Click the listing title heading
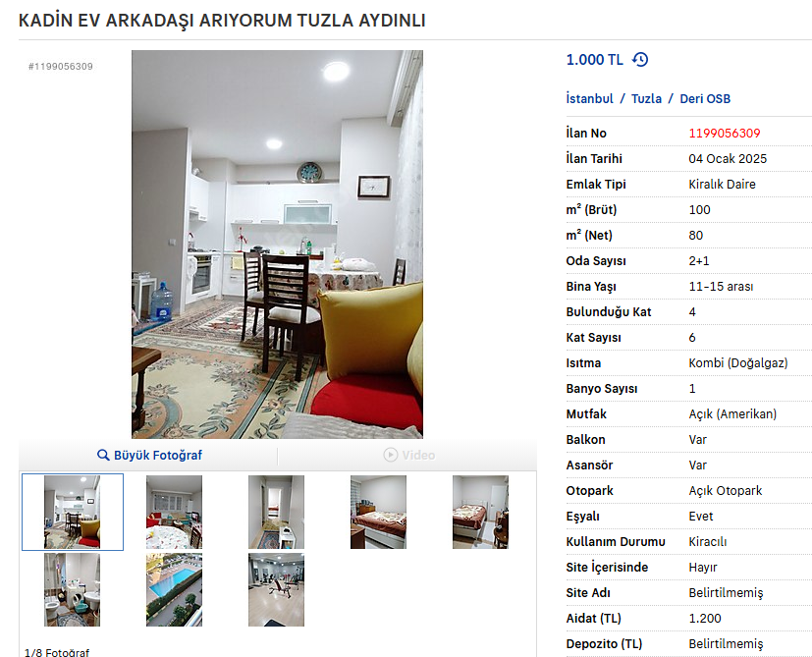 (x=222, y=21)
